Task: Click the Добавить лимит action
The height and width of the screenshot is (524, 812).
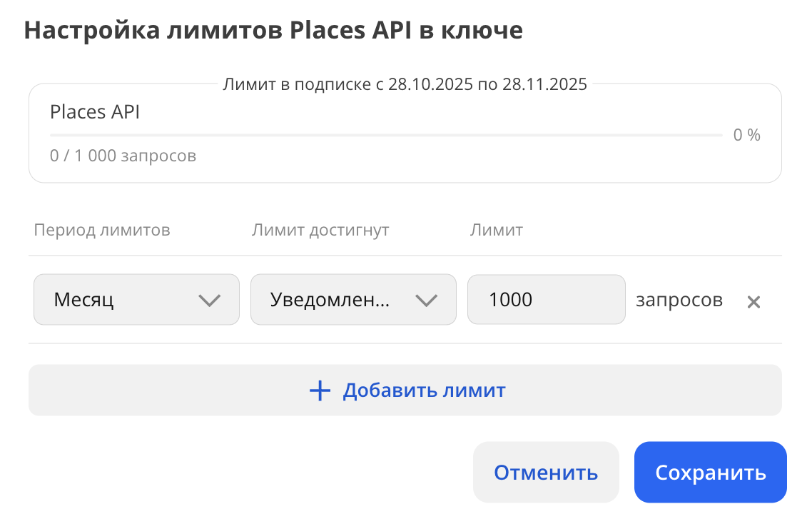Action: (x=405, y=391)
